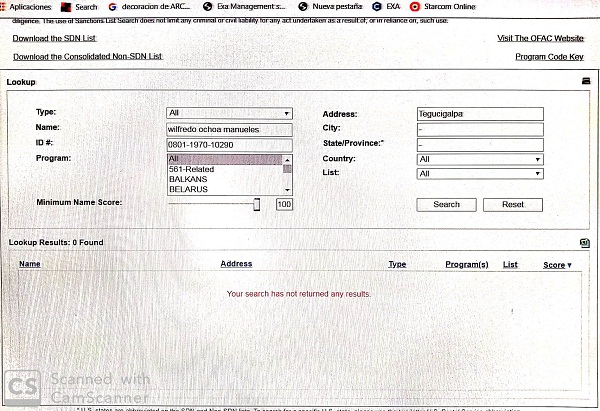Select 561-Related in the Program list
The image size is (600, 411).
click(x=191, y=169)
